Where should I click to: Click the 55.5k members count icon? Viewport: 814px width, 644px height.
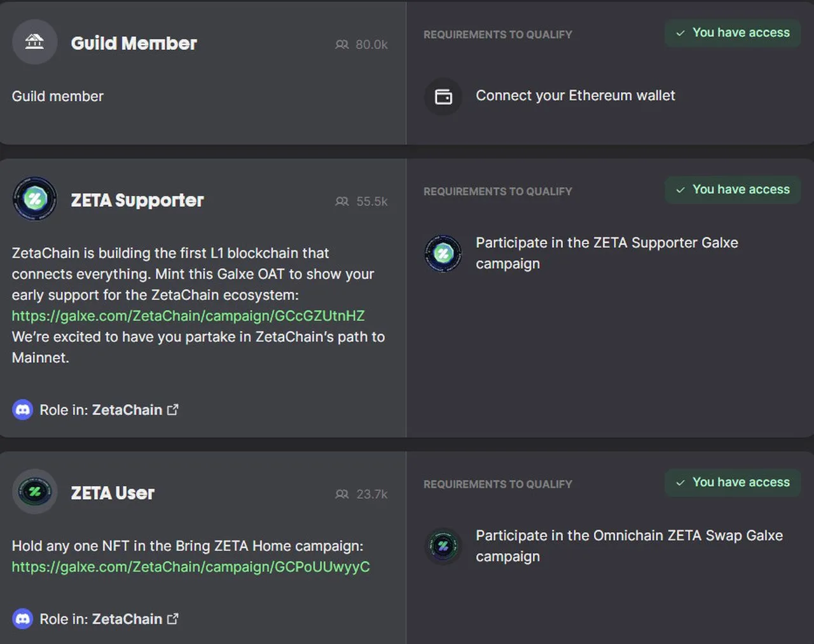[x=342, y=202]
